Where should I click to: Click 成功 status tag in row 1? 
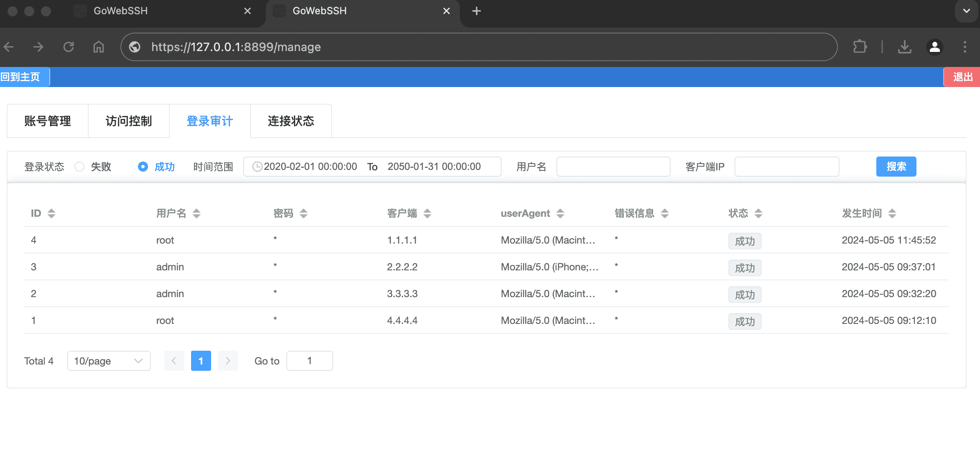pyautogui.click(x=745, y=321)
